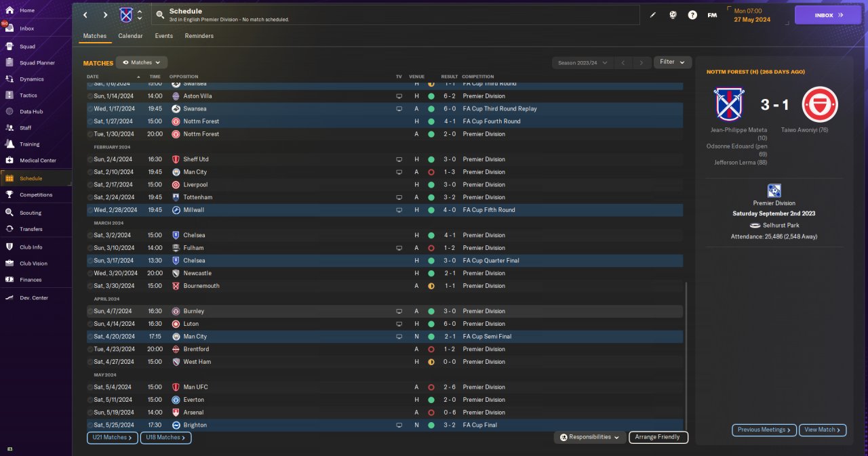Viewport: 868px width, 456px height.
Task: Click the club badge in the top bar
Action: 126,15
